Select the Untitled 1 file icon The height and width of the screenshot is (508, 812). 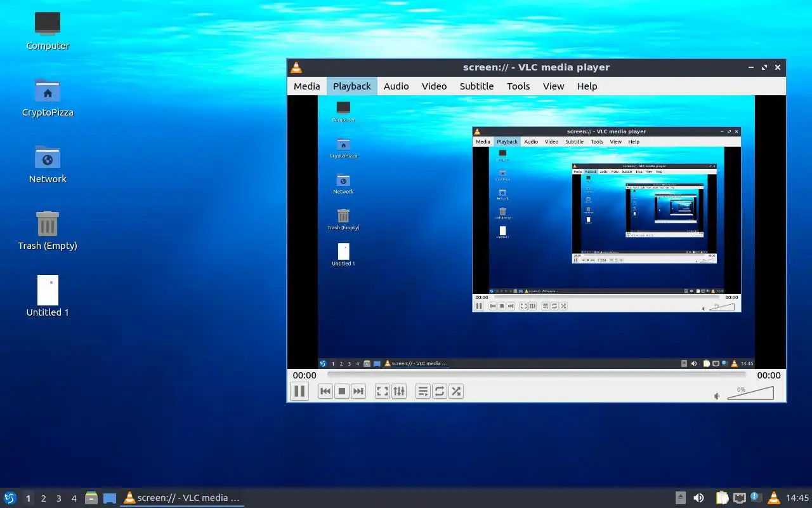coord(48,297)
